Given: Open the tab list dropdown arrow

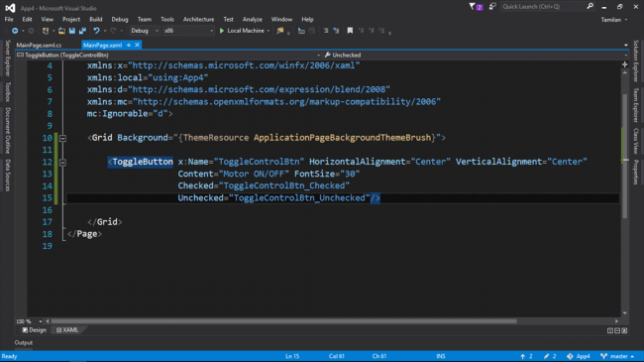Looking at the screenshot, I should point(626,46).
